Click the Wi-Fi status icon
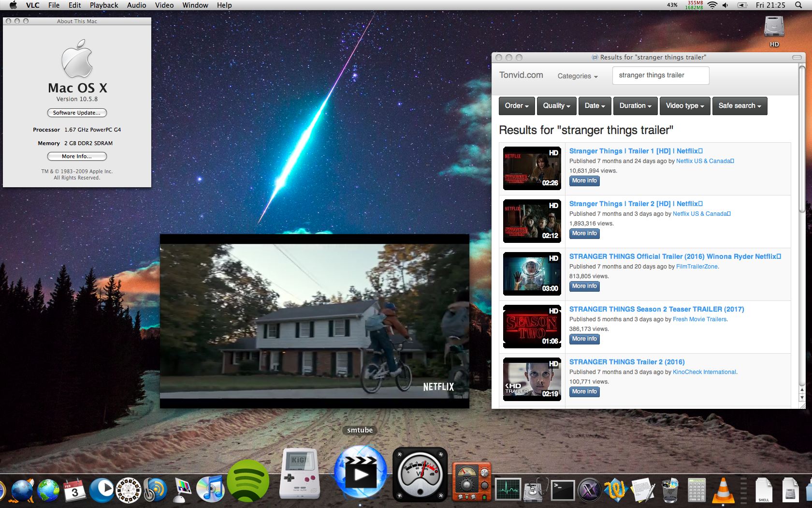Image resolution: width=812 pixels, height=508 pixels. [x=712, y=5]
